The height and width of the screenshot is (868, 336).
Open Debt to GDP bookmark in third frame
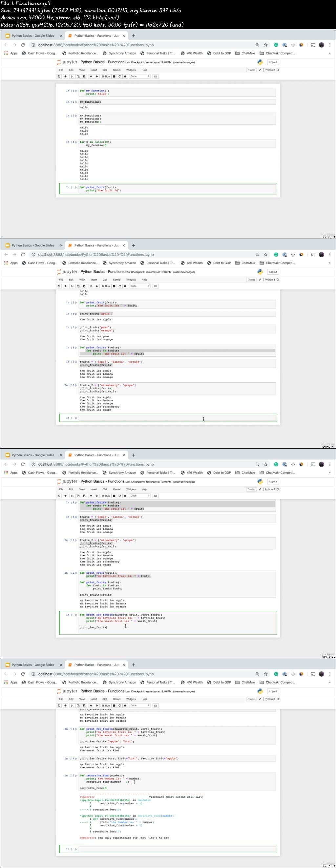point(219,473)
